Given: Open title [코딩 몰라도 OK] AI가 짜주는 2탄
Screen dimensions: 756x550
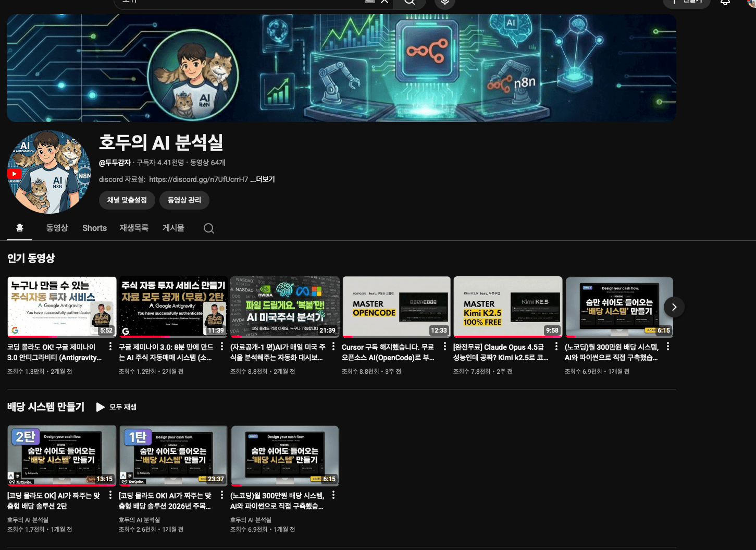Looking at the screenshot, I should tap(54, 501).
